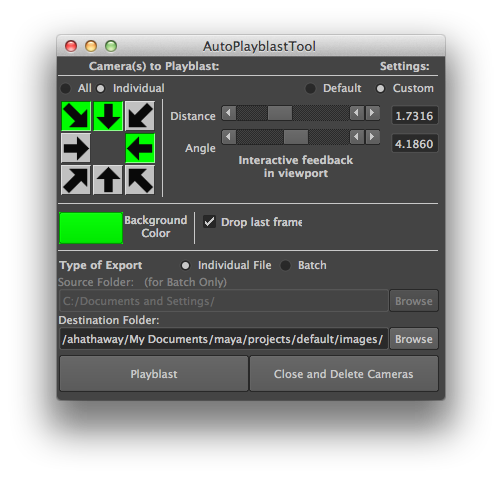Enable the up-right diagonal arrow camera
This screenshot has width=502, height=479.
tap(76, 180)
